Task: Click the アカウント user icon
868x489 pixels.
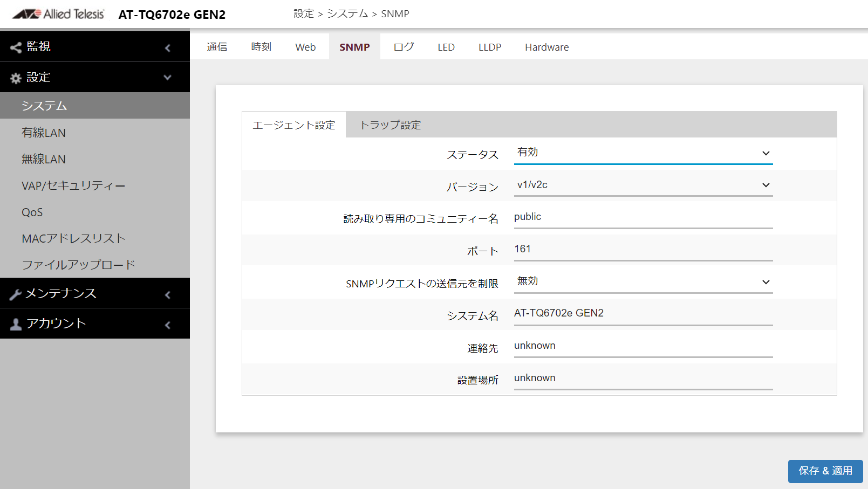Action: [16, 324]
